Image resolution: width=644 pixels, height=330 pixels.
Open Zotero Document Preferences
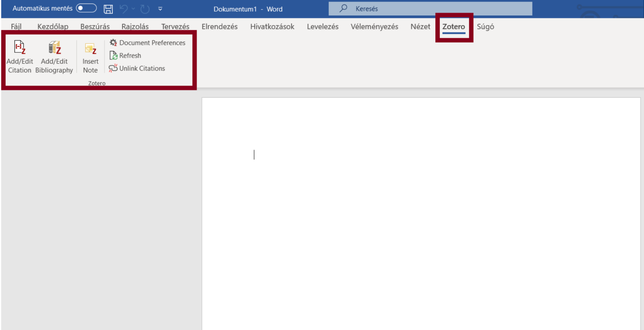[x=147, y=43]
